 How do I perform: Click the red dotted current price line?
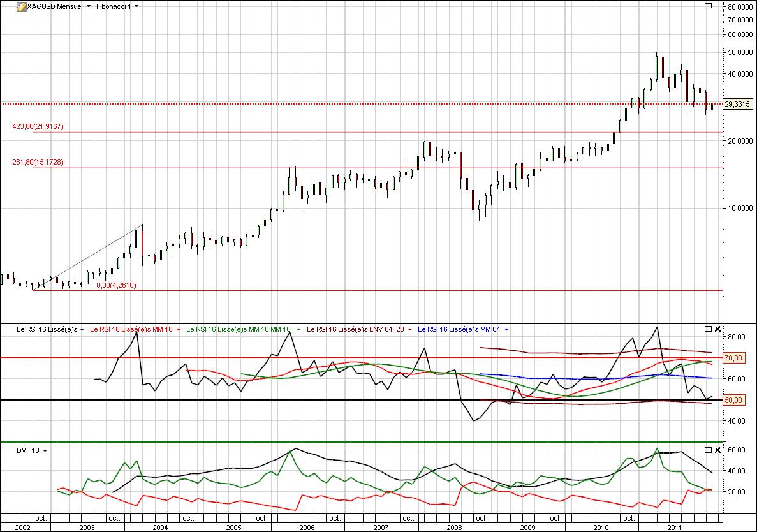click(x=361, y=104)
